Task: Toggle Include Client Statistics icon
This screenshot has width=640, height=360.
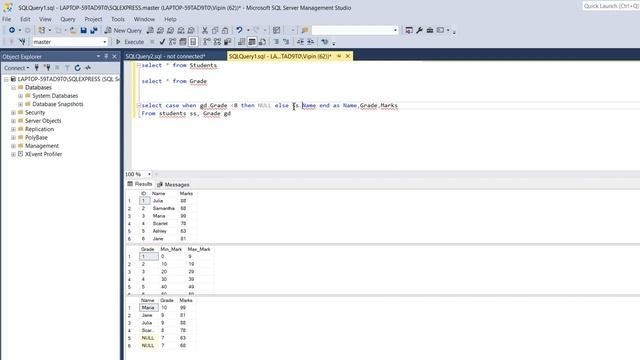Action: pyautogui.click(x=227, y=42)
